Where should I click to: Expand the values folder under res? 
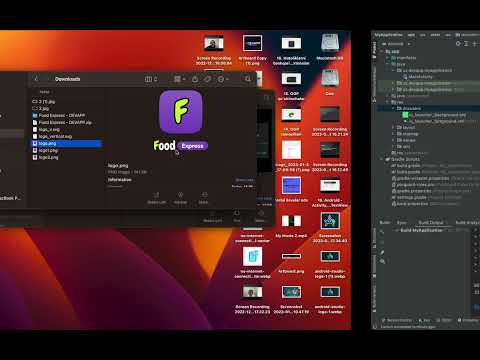coord(393,140)
